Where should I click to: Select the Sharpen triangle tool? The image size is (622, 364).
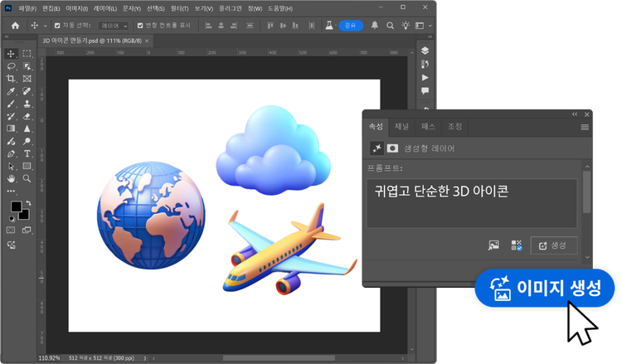[x=27, y=129]
